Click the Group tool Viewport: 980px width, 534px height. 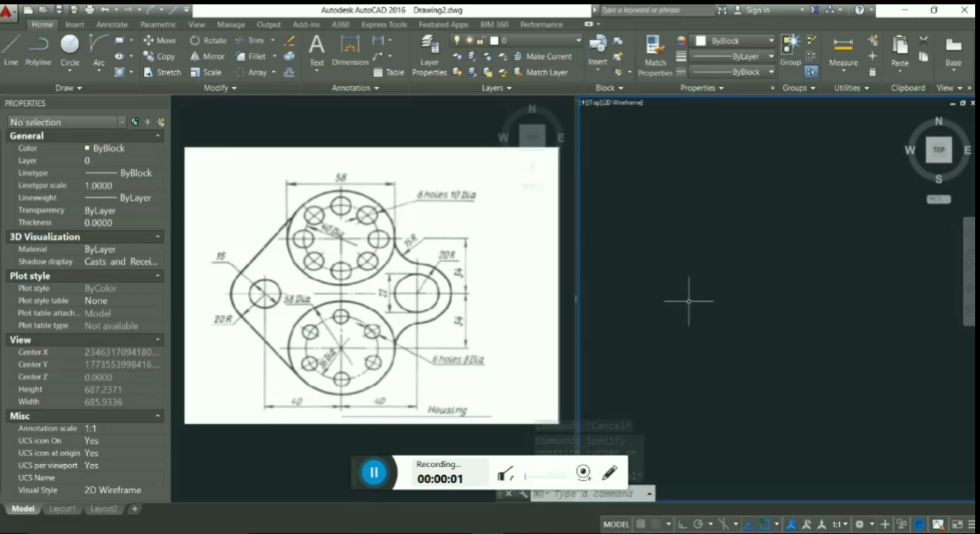(x=790, y=50)
